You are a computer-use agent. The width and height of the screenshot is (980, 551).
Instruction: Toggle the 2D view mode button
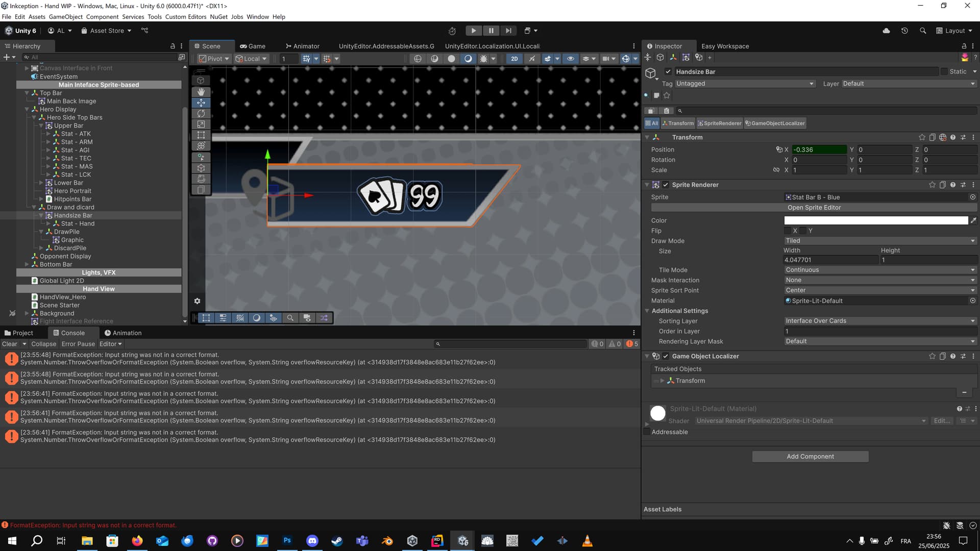click(x=514, y=59)
